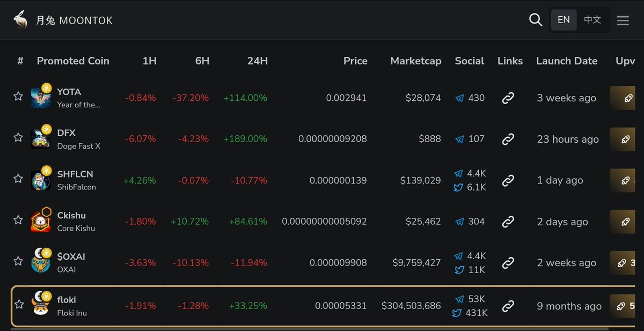
Task: Click the Social column header
Action: pyautogui.click(x=470, y=61)
